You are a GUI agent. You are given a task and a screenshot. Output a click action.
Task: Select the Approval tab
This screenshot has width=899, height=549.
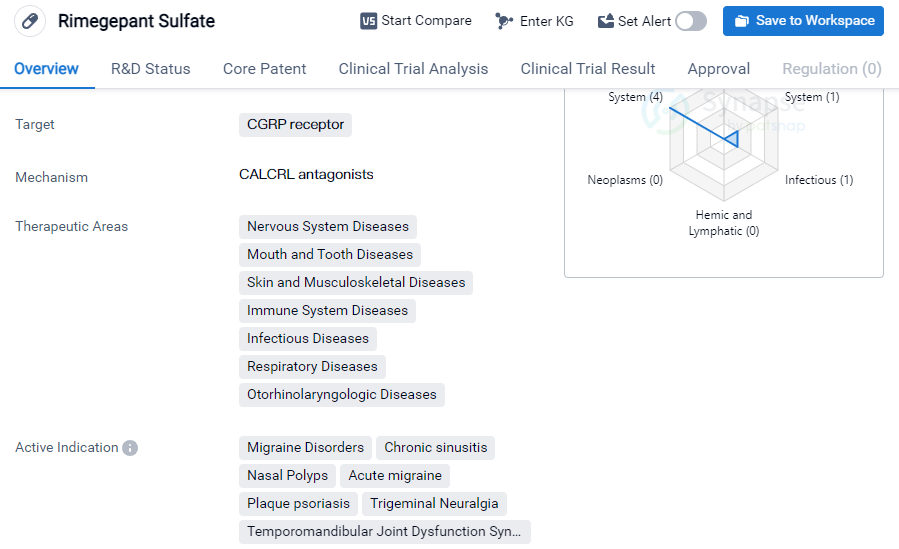point(718,69)
